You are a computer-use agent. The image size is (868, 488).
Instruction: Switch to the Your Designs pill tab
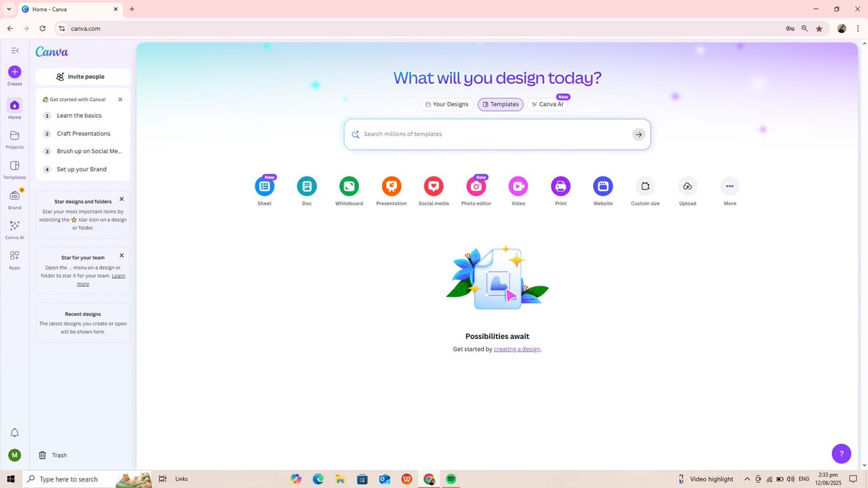(447, 104)
